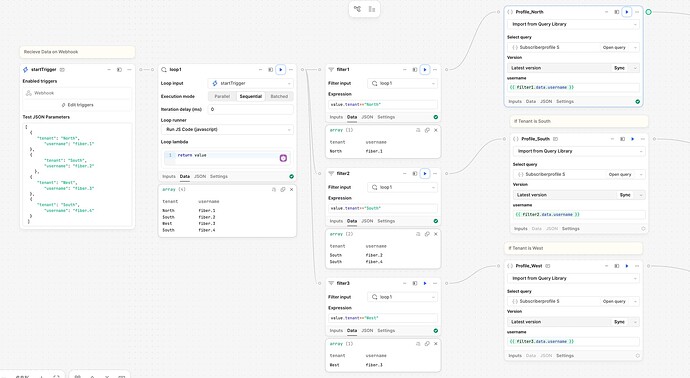Click Open query in Profile_West
690x378 pixels.
pyautogui.click(x=614, y=301)
